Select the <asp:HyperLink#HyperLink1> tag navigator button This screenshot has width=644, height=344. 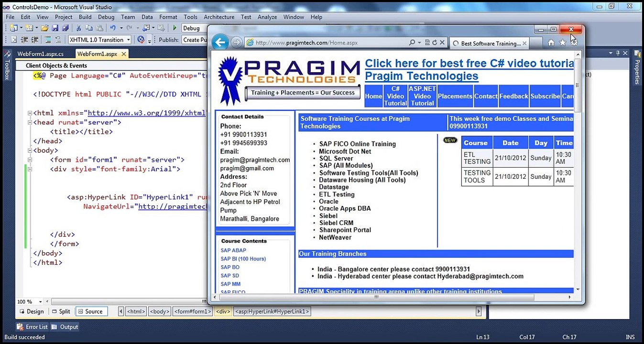tap(272, 312)
